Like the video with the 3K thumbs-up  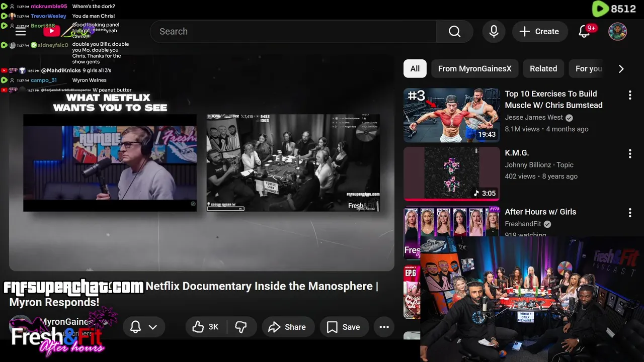(206, 327)
